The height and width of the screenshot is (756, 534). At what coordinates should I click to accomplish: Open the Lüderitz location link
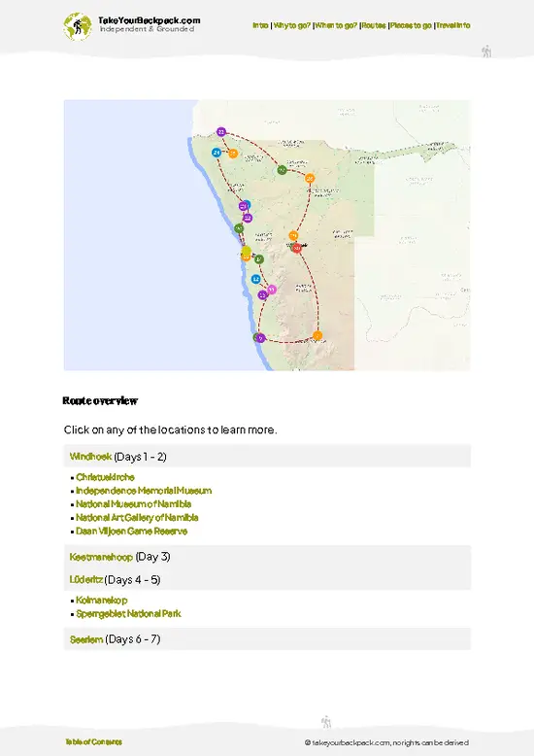pyautogui.click(x=85, y=579)
